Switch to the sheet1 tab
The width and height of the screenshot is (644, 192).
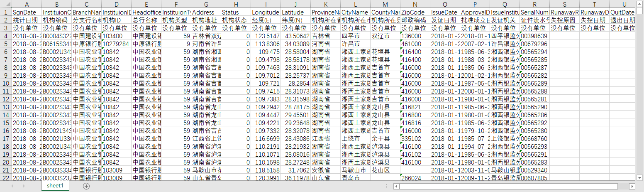55,186
